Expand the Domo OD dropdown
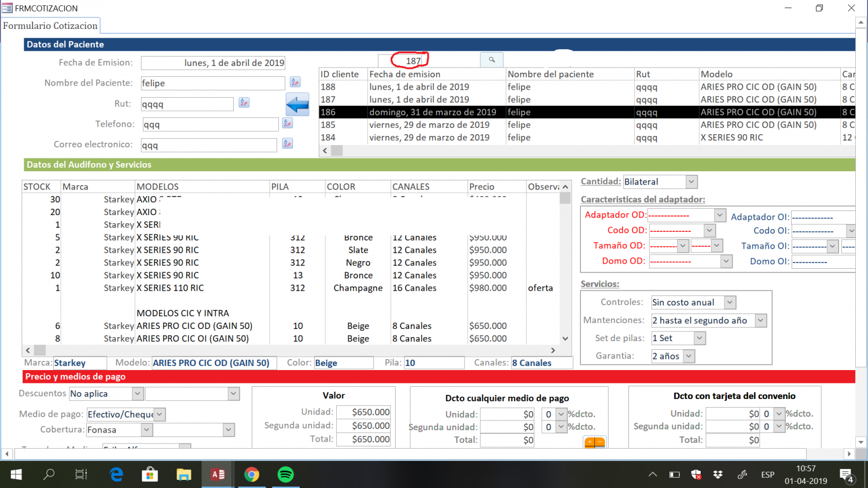 [x=726, y=261]
